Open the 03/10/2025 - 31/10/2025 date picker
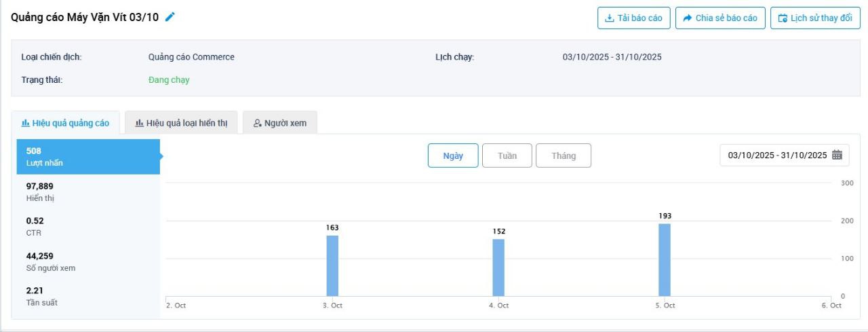 coord(777,155)
